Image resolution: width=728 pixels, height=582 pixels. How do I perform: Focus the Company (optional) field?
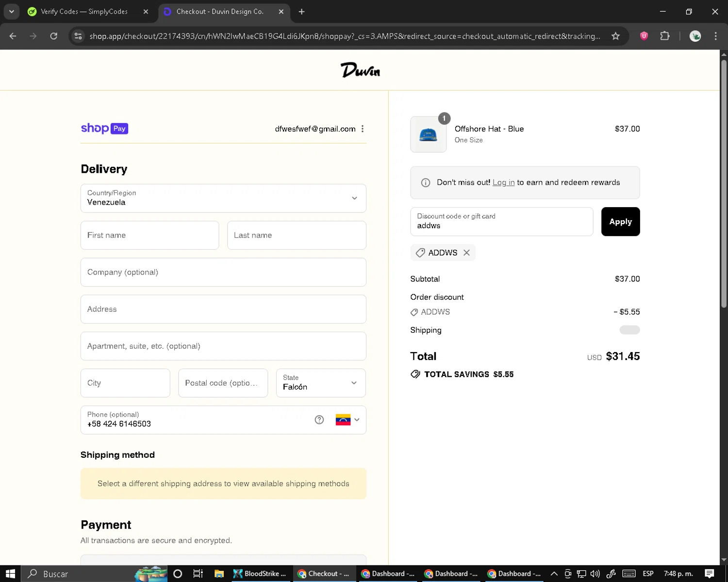point(223,272)
